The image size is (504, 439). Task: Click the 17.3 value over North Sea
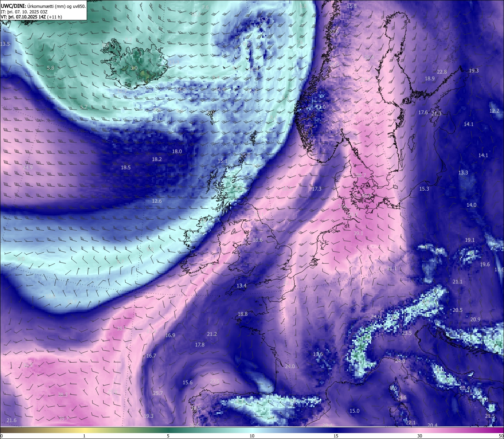[x=317, y=189]
